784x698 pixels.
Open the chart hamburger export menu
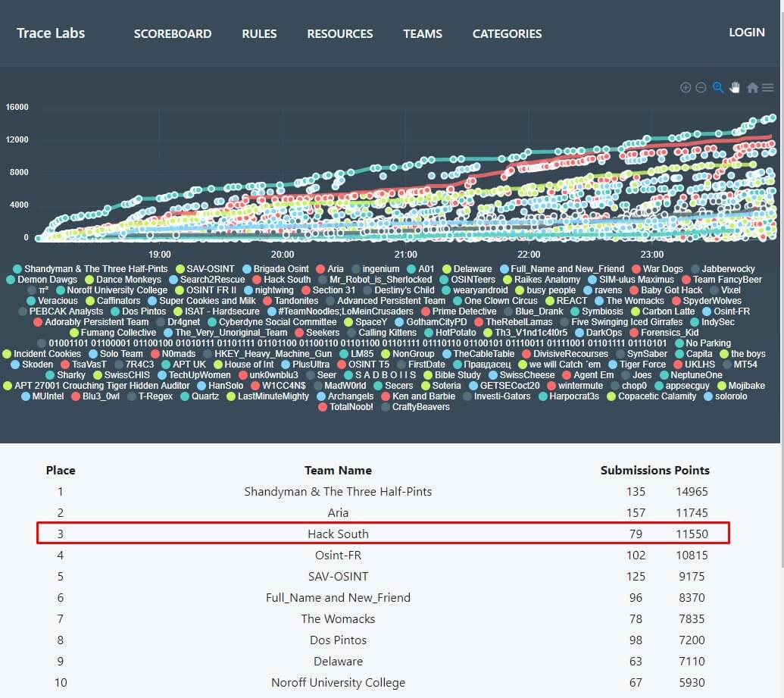coord(767,88)
